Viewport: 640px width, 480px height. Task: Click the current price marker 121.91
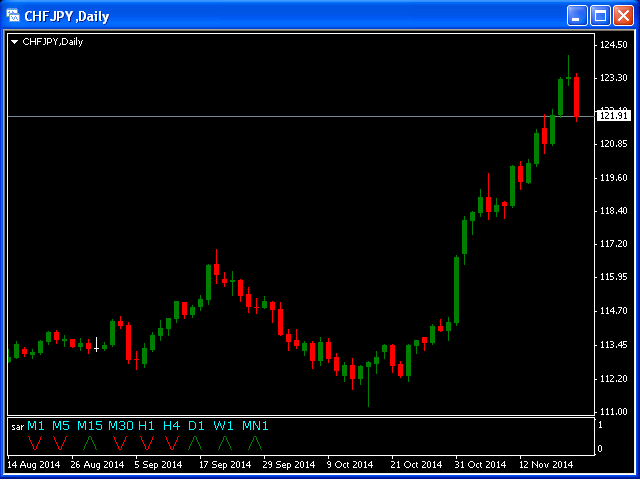pyautogui.click(x=612, y=116)
